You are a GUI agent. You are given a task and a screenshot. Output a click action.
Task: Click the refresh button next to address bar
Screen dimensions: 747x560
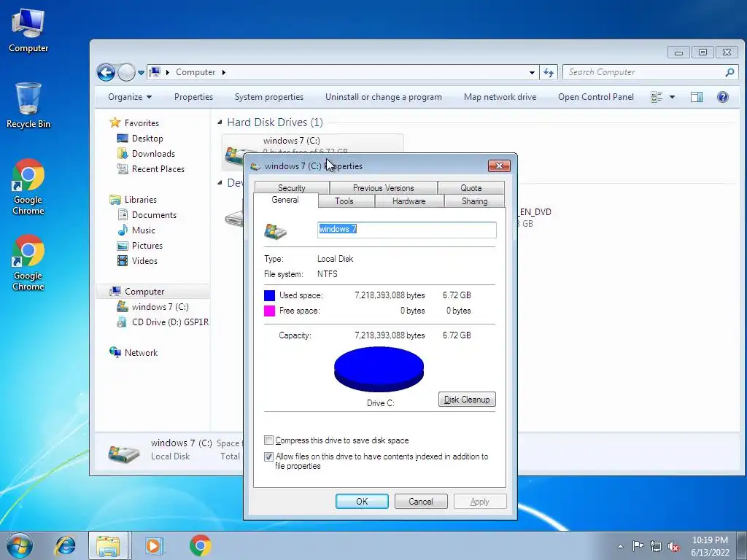click(x=549, y=72)
